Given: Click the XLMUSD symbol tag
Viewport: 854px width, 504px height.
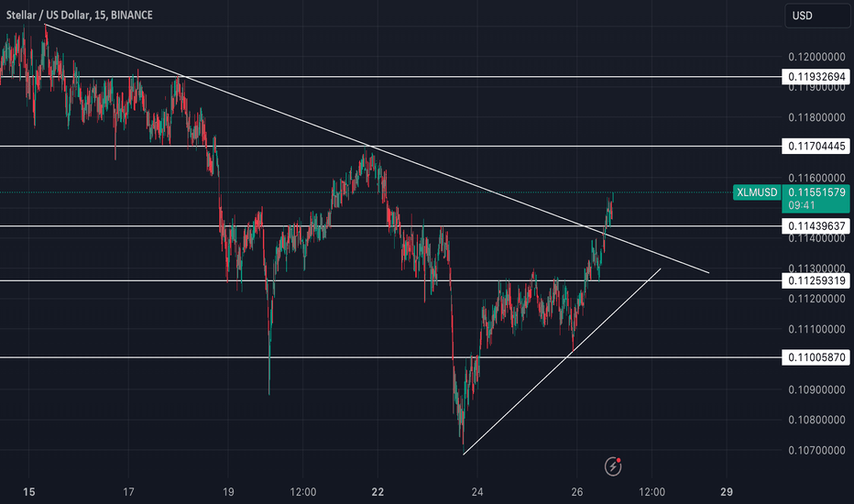Looking at the screenshot, I should coord(757,192).
